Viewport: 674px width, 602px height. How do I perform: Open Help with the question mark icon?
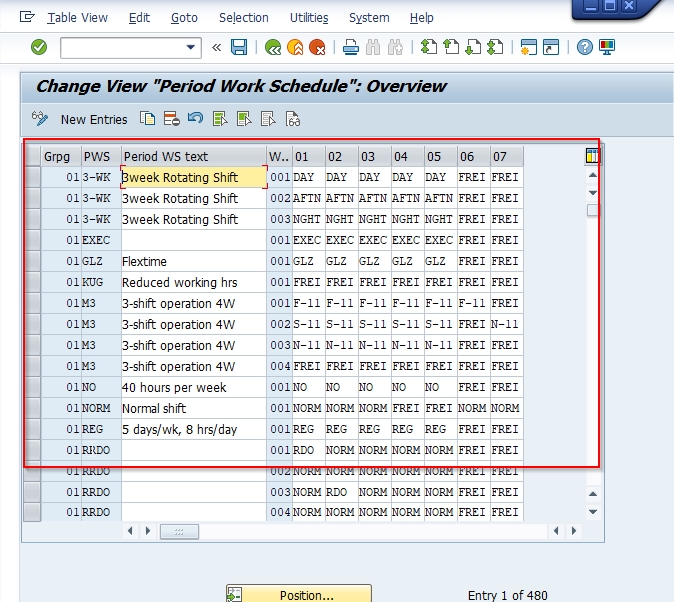click(x=585, y=47)
